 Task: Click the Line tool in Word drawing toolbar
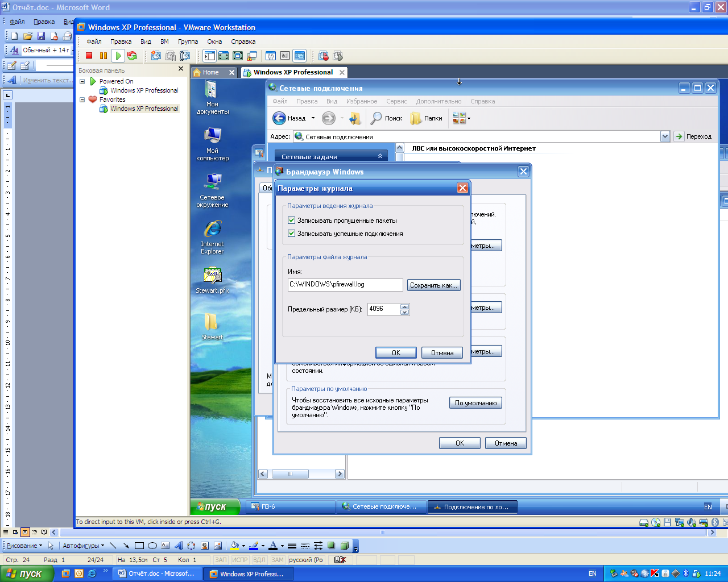pyautogui.click(x=113, y=546)
